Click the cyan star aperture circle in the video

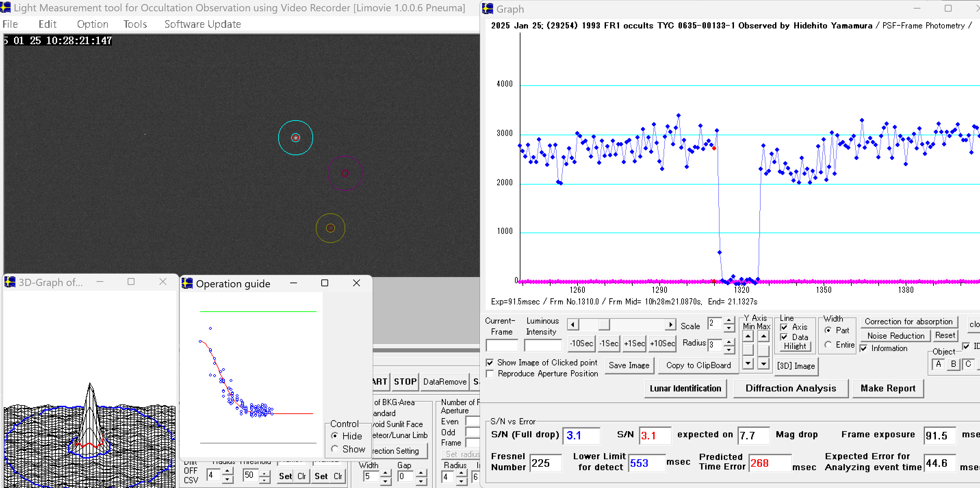click(x=296, y=138)
